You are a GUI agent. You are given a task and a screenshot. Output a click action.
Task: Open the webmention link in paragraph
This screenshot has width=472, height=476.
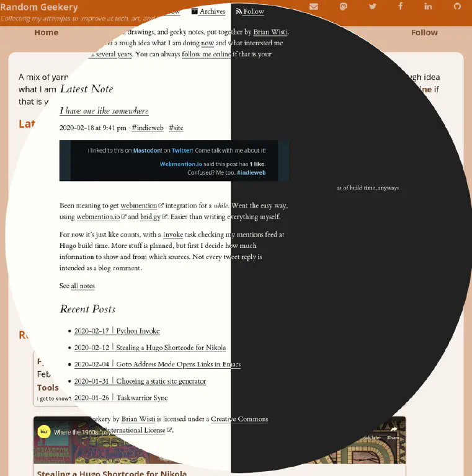tap(139, 206)
